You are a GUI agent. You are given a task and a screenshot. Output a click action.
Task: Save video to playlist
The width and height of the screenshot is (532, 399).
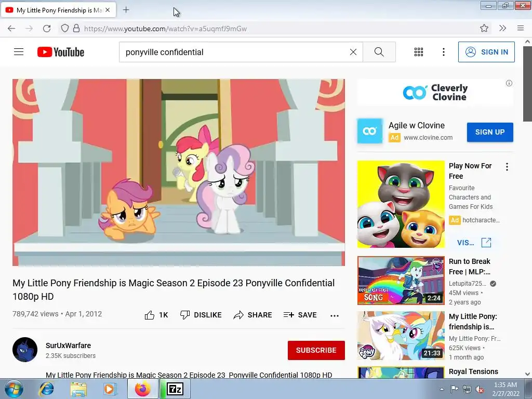(300, 315)
